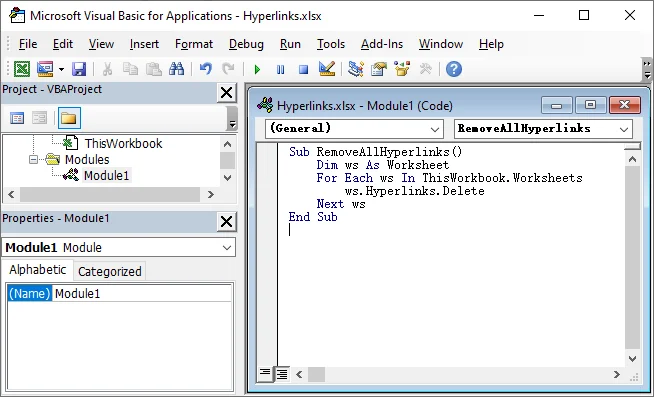
Task: Click View Code icon in Project pane
Action: pos(17,118)
